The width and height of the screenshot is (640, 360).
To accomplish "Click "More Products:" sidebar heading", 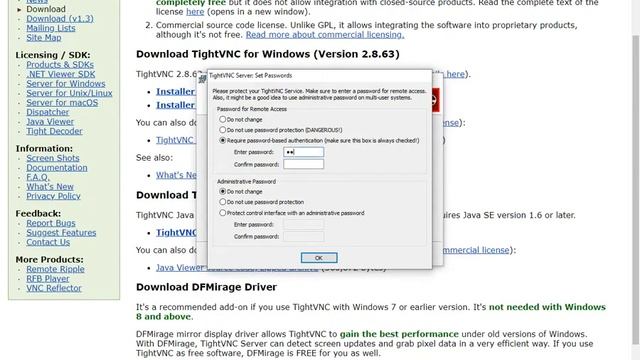I will point(49,260).
